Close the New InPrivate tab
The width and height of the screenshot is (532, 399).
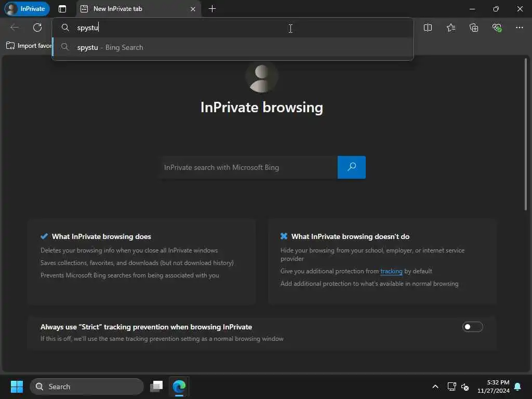pyautogui.click(x=193, y=9)
